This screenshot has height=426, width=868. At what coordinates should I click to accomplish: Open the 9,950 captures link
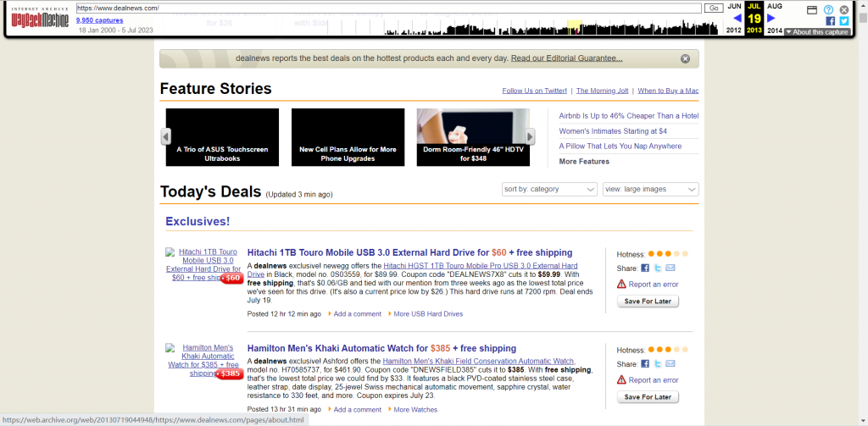pos(100,20)
